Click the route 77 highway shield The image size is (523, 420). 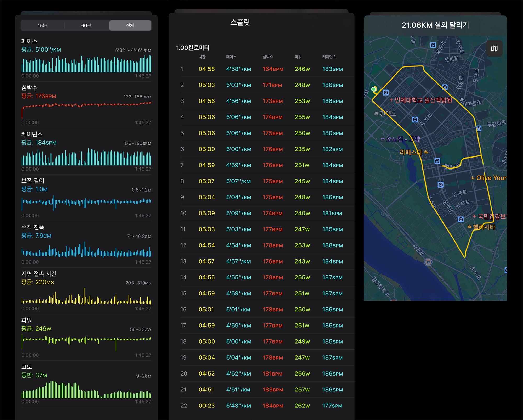point(428,262)
